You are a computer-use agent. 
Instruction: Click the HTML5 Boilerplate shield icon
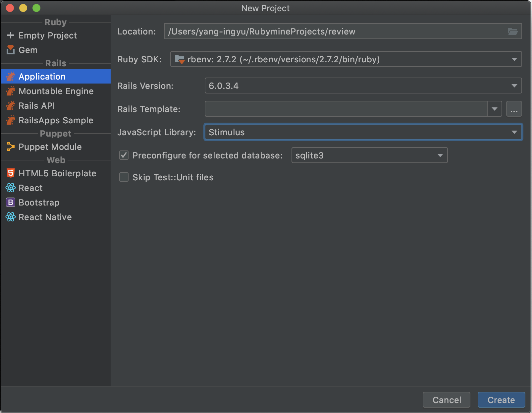11,173
